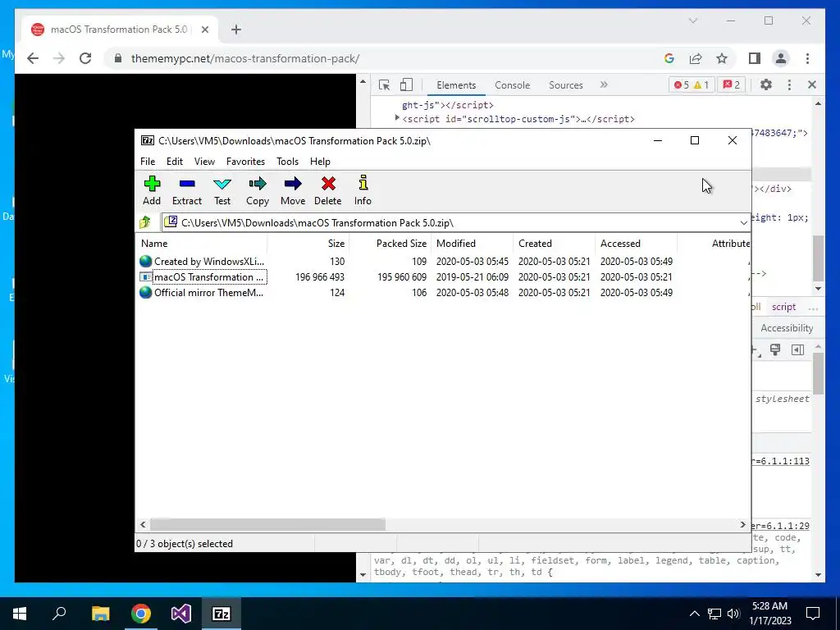840x630 pixels.
Task: Click packed size value 195 960 609
Action: point(402,277)
